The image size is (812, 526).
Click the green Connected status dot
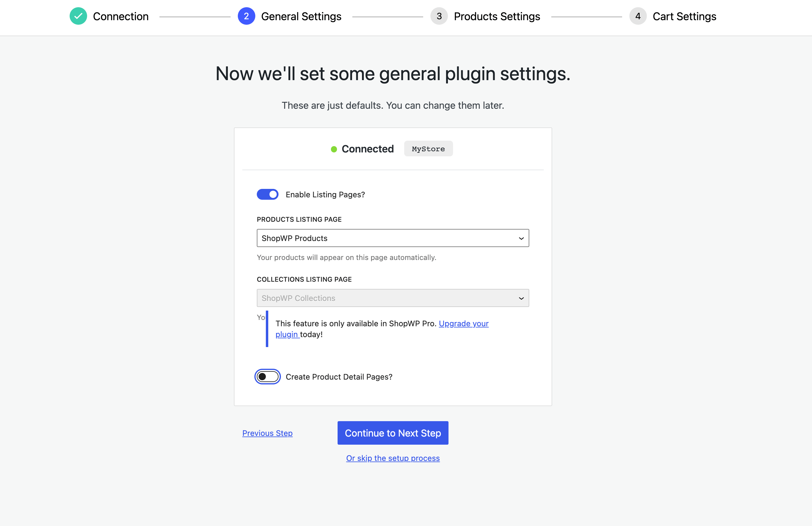click(334, 149)
